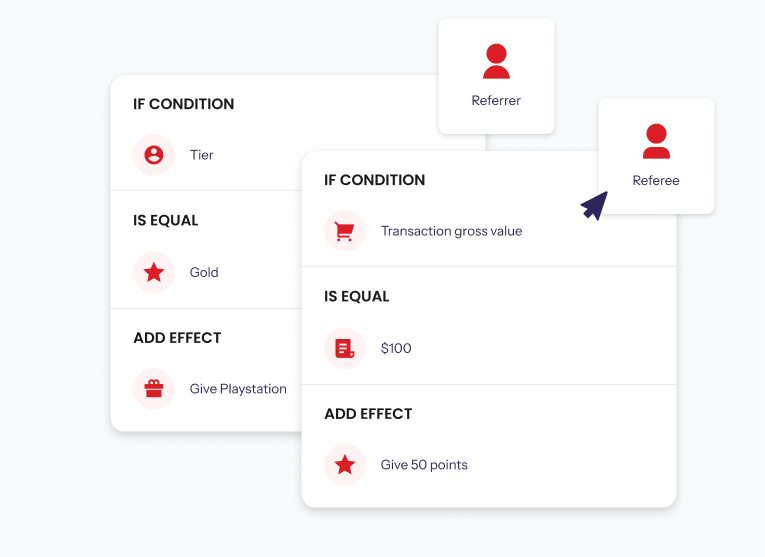Click the star icon beside Give 50 points
The height and width of the screenshot is (557, 765).
(344, 465)
